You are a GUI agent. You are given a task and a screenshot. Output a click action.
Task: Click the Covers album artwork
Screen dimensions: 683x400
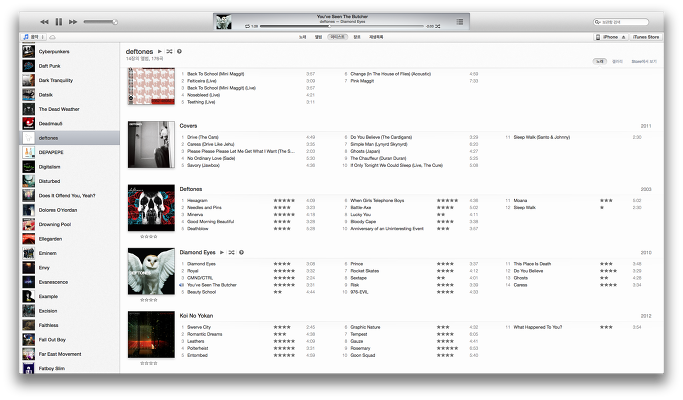click(151, 145)
